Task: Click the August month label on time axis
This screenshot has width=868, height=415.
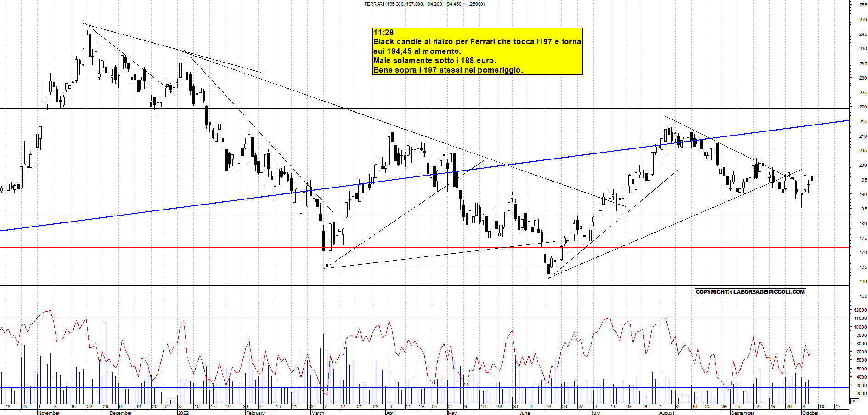Action: tap(667, 413)
